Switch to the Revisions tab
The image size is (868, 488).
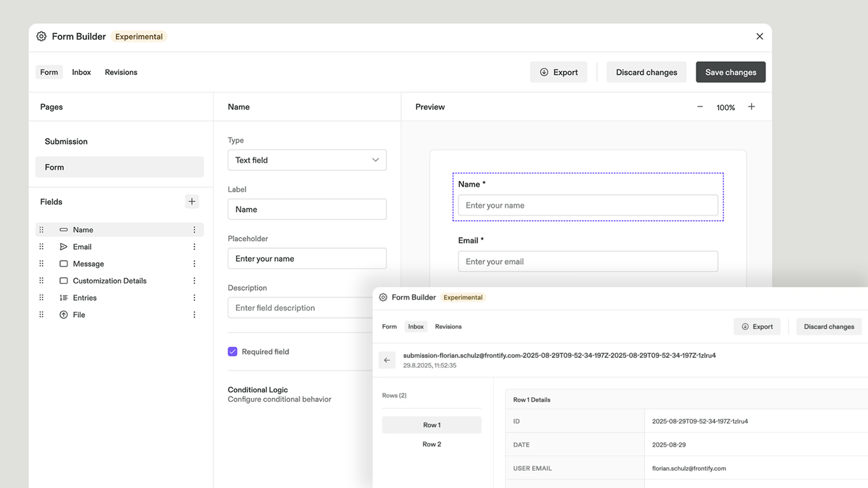(x=121, y=72)
